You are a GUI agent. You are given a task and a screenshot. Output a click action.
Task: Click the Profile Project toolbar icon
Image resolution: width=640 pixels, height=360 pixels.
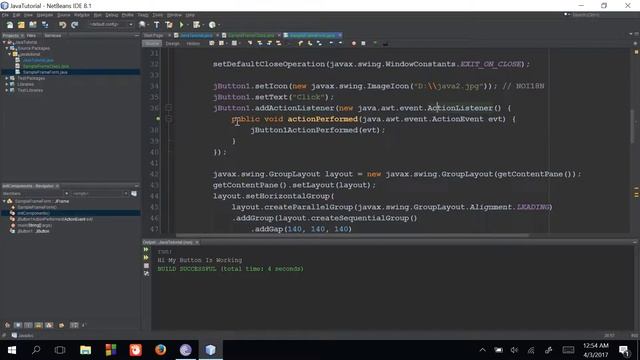click(212, 25)
